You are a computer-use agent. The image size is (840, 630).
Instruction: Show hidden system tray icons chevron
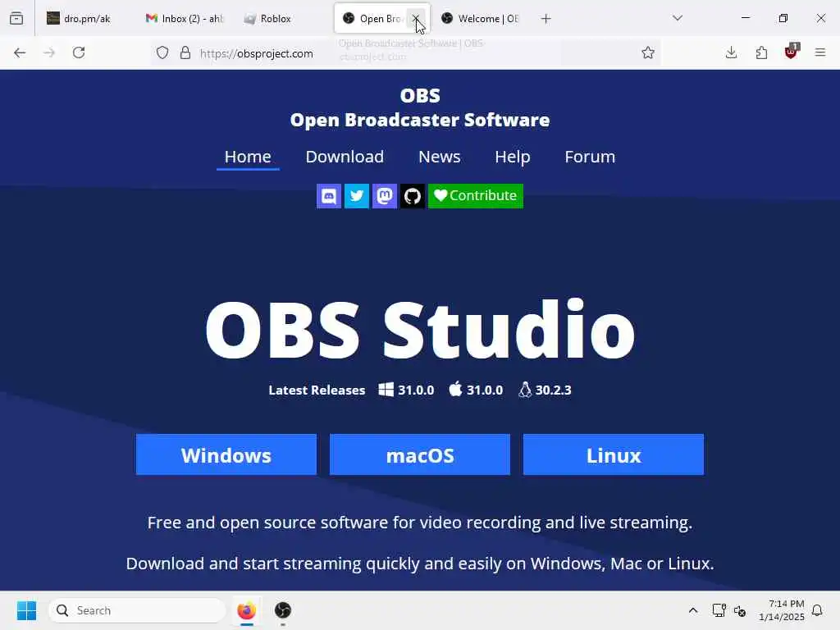click(x=692, y=610)
